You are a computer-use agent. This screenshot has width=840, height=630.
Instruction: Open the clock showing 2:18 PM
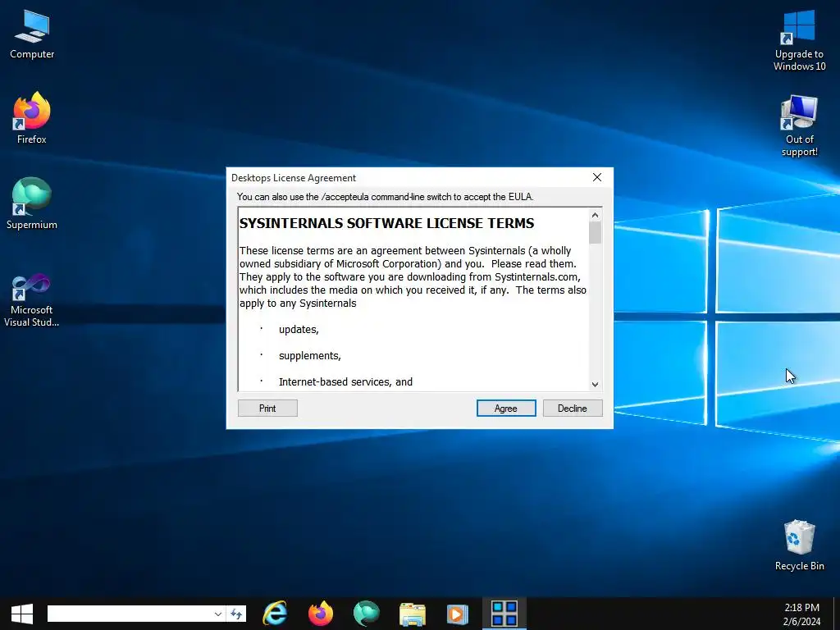(801, 614)
